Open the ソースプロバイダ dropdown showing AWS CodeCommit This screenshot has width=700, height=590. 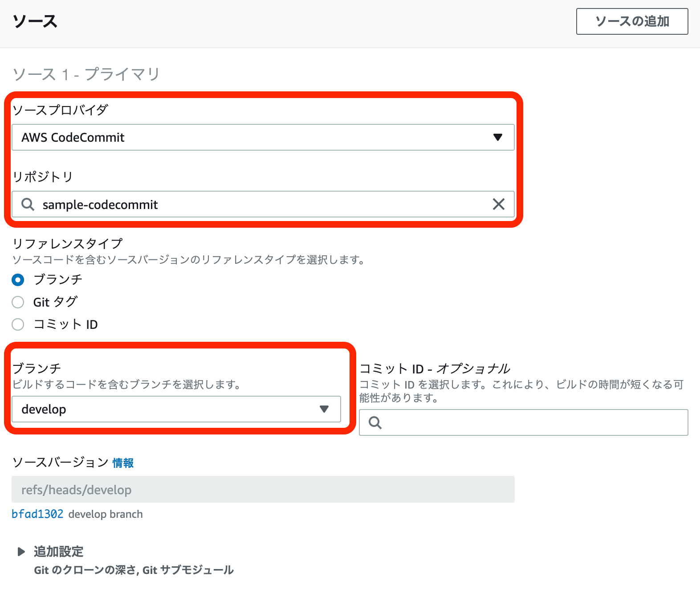click(x=263, y=137)
